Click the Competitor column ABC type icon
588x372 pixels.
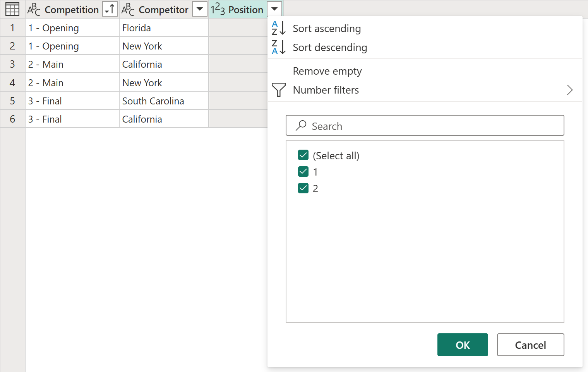tap(128, 10)
